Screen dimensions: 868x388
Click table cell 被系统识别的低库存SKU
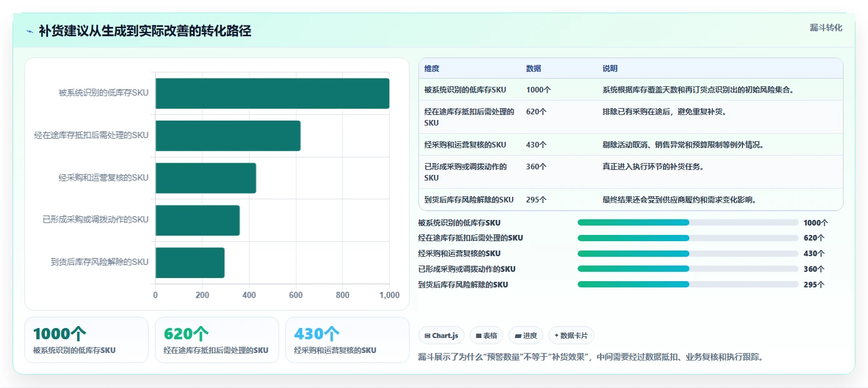click(x=465, y=89)
